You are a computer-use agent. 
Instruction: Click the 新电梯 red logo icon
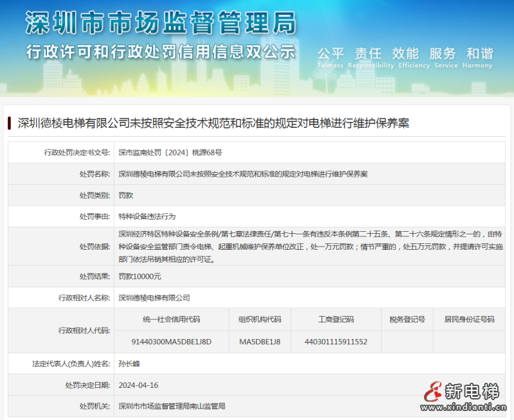tap(432, 392)
